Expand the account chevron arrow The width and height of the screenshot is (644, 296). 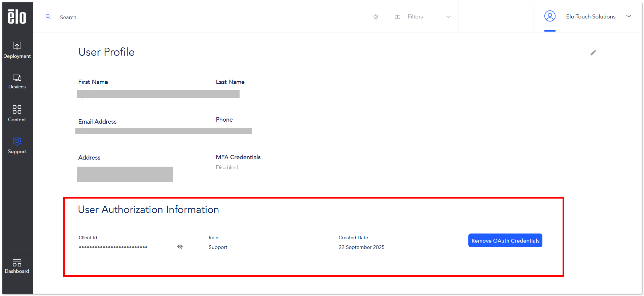[629, 16]
